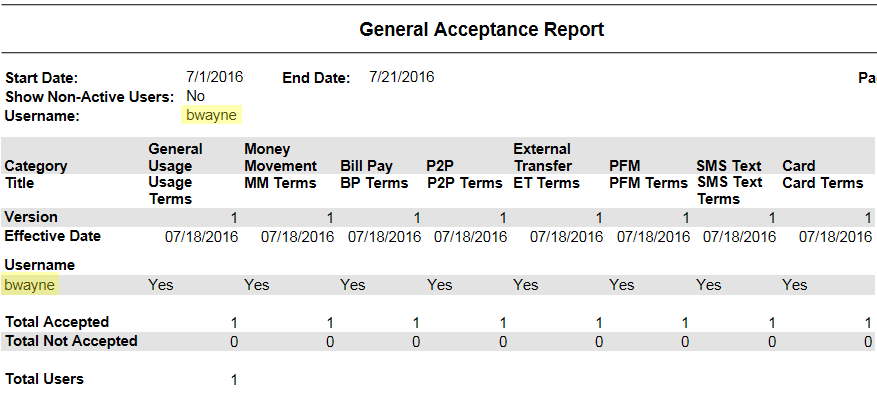Click the Total Not Accepted row label

[71, 341]
